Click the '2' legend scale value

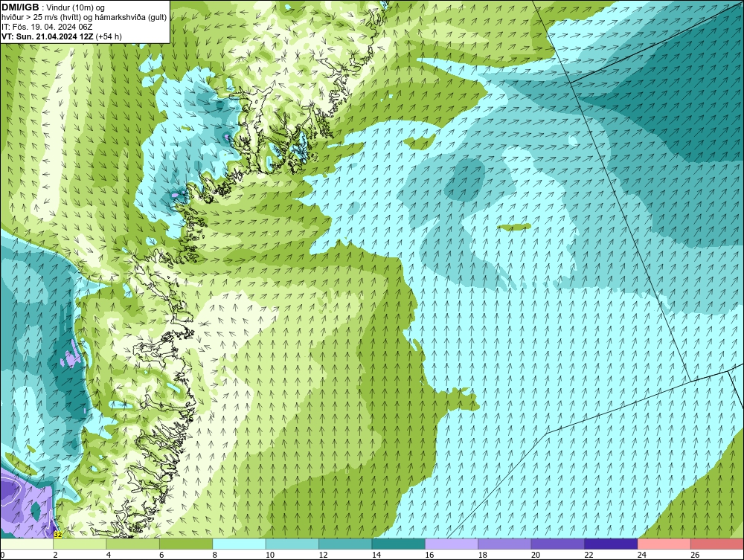56,555
